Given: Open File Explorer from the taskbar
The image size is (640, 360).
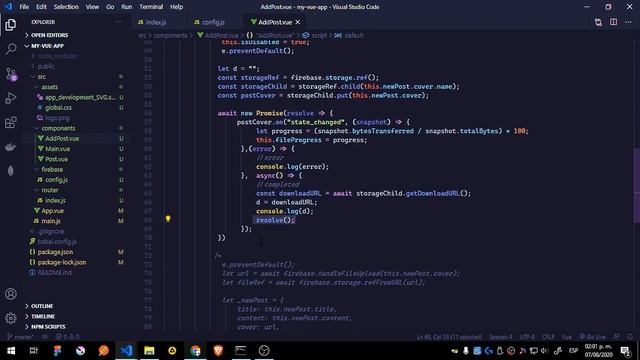Looking at the screenshot, I should (149, 351).
